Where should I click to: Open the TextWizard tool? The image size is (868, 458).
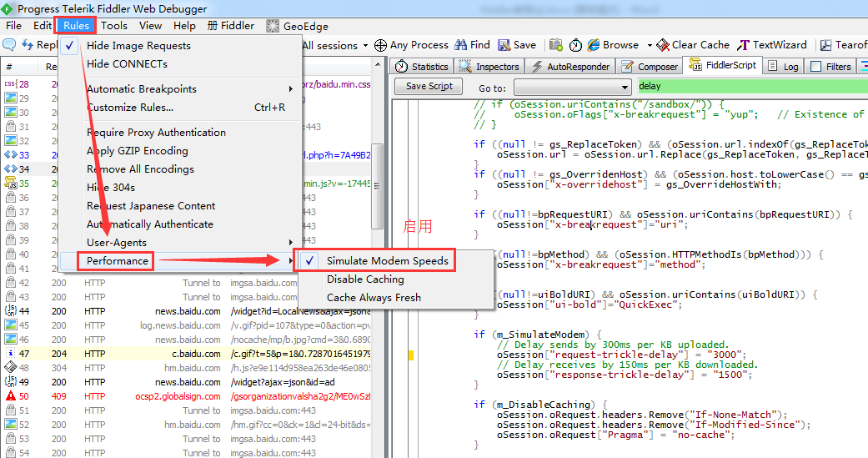point(772,45)
